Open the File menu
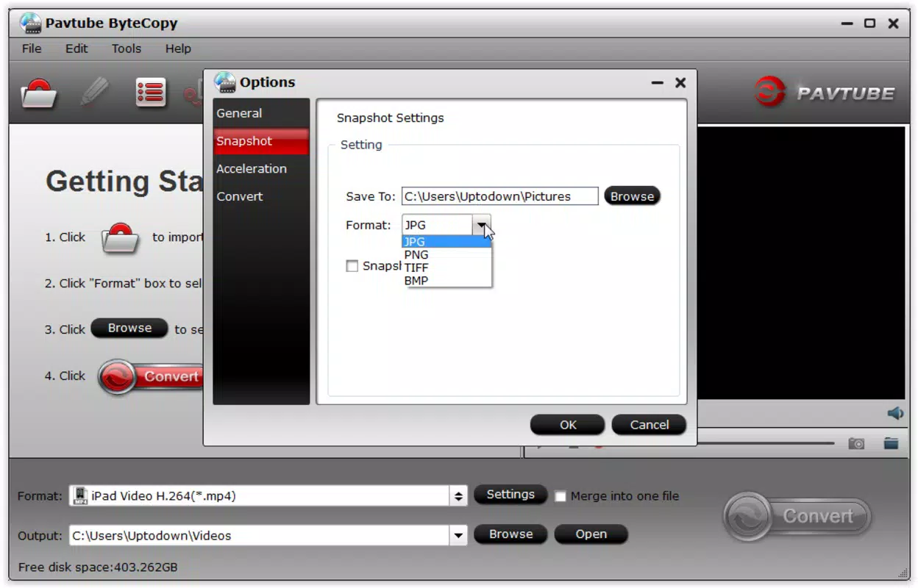Image resolution: width=918 pixels, height=588 pixels. click(32, 49)
